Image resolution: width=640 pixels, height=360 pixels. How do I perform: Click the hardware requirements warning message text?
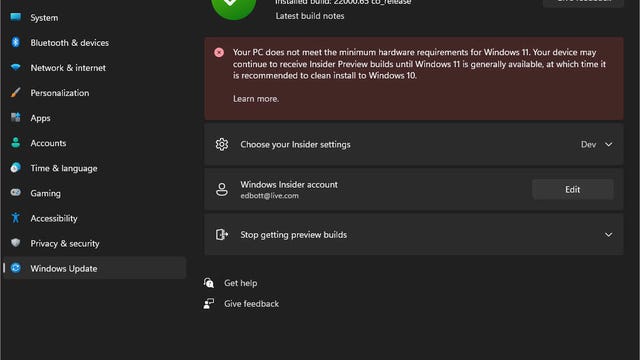pos(419,64)
